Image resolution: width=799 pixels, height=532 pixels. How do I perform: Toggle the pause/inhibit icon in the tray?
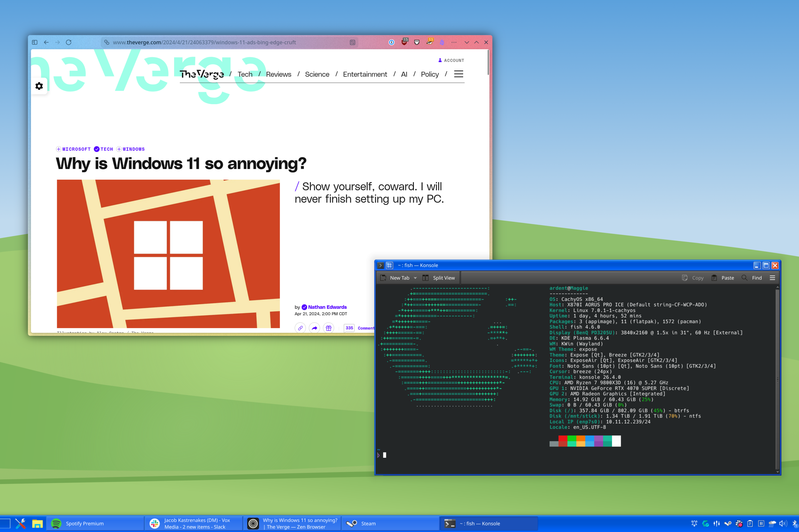pos(761,524)
